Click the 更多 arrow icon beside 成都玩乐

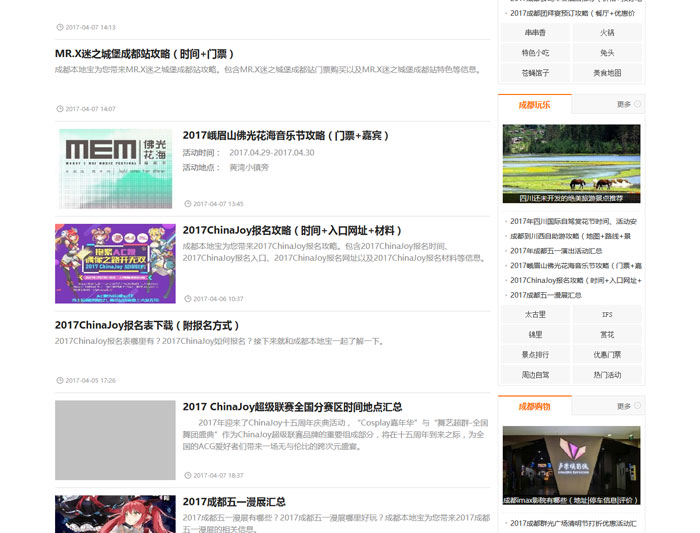point(637,104)
